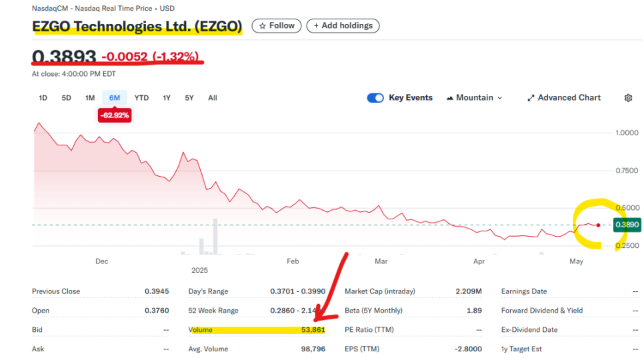Select the 6M time range tab

coord(115,98)
